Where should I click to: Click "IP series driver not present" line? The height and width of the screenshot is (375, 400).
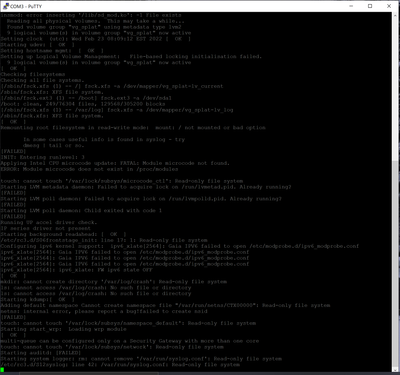coord(46,228)
